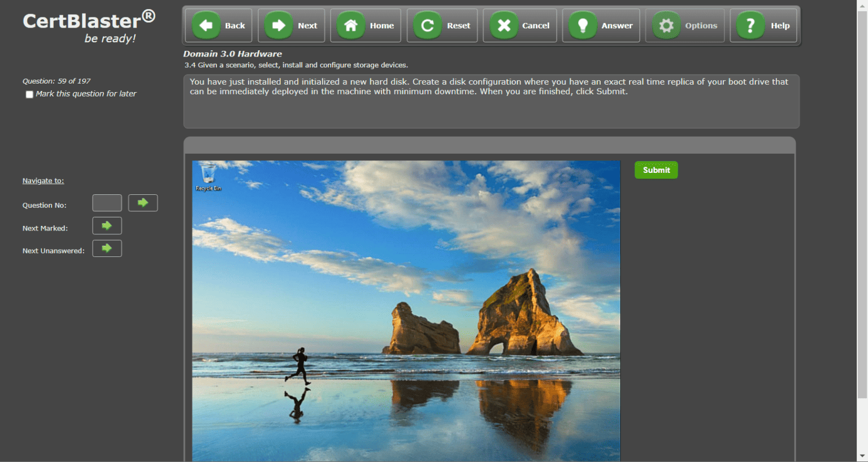This screenshot has height=462, width=868.
Task: Click the Back arrow icon
Action: click(206, 25)
